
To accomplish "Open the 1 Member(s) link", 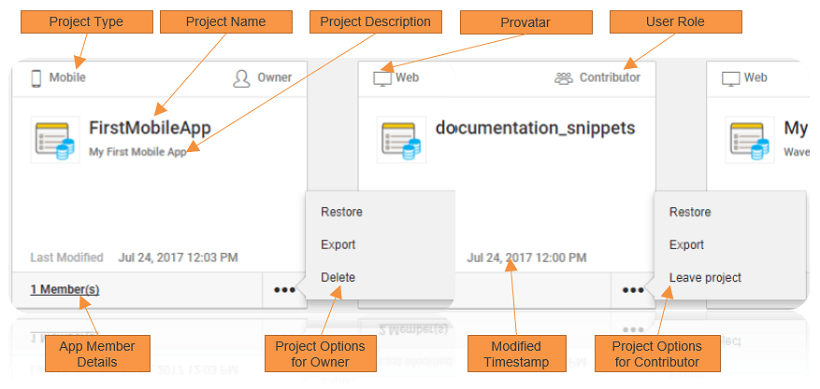I will [65, 289].
